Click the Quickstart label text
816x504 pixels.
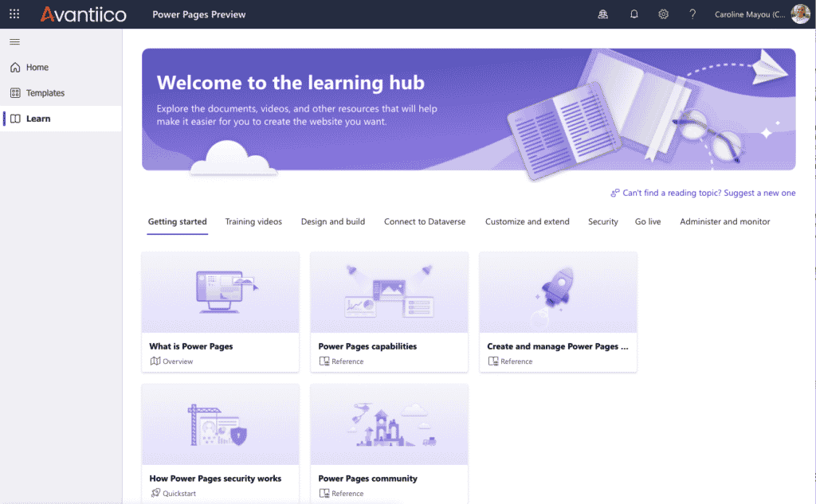pos(179,493)
